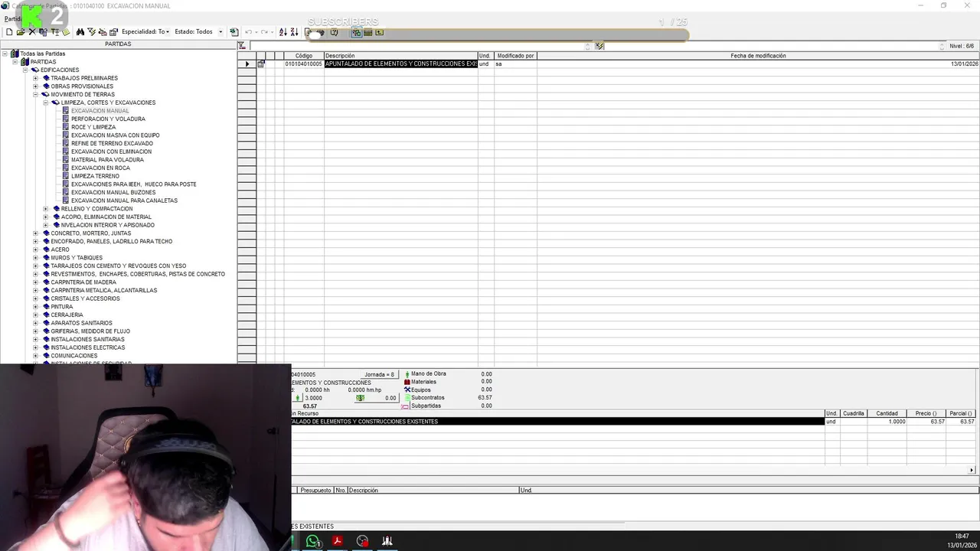Select INSTALACIONES ELECTRICAS in tree
The image size is (980, 551).
[88, 347]
